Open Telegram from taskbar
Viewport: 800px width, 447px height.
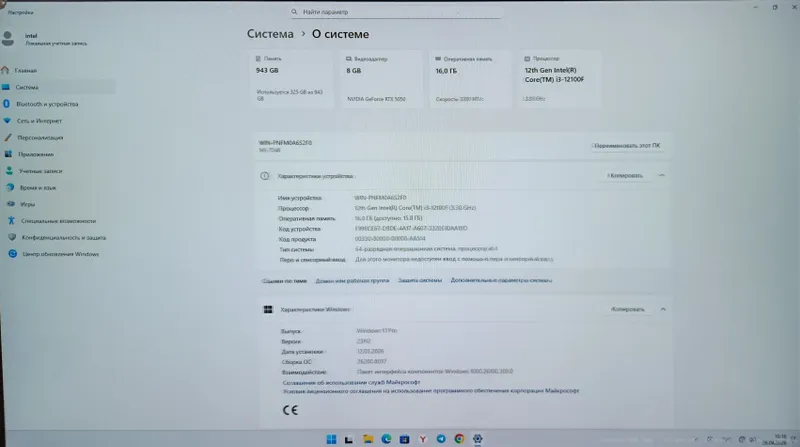point(441,439)
